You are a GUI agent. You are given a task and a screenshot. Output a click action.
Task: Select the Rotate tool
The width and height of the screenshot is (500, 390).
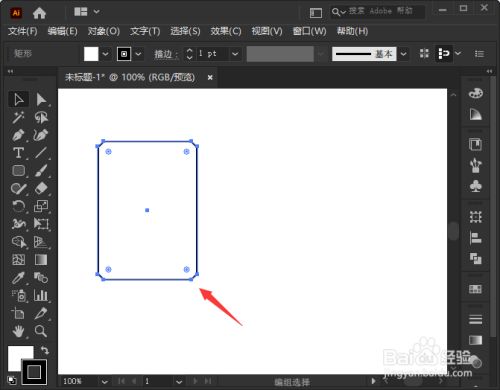(18, 206)
